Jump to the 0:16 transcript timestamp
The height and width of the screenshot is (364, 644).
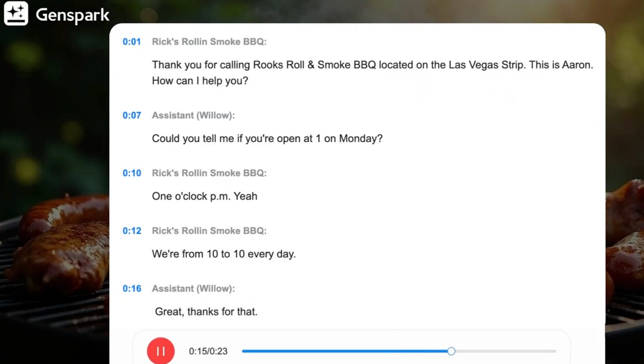[132, 289]
